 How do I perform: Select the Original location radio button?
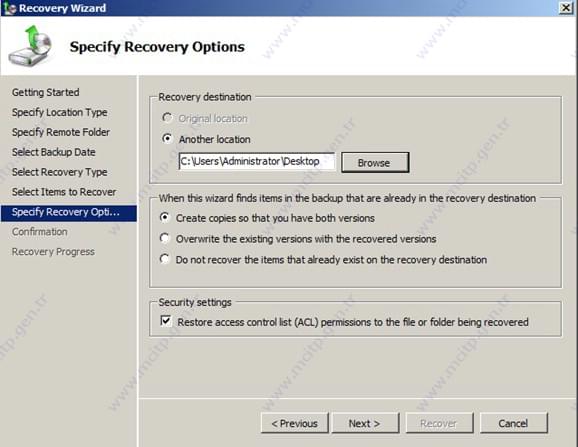[167, 118]
